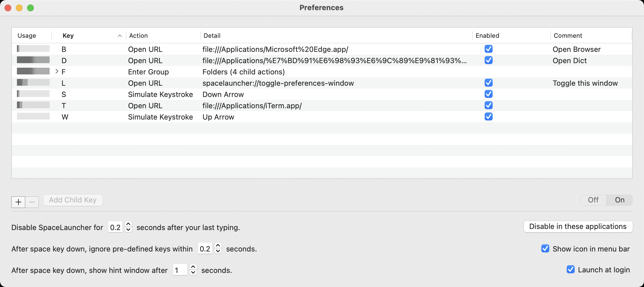Select the iTerm.app file URL cell
The width and height of the screenshot is (644, 287).
(x=252, y=106)
